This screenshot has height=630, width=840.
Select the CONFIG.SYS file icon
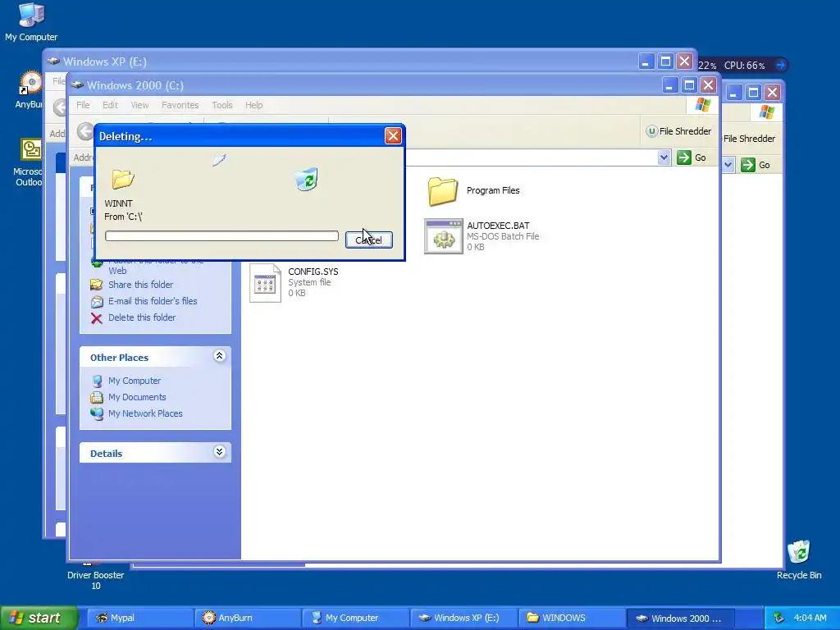265,283
